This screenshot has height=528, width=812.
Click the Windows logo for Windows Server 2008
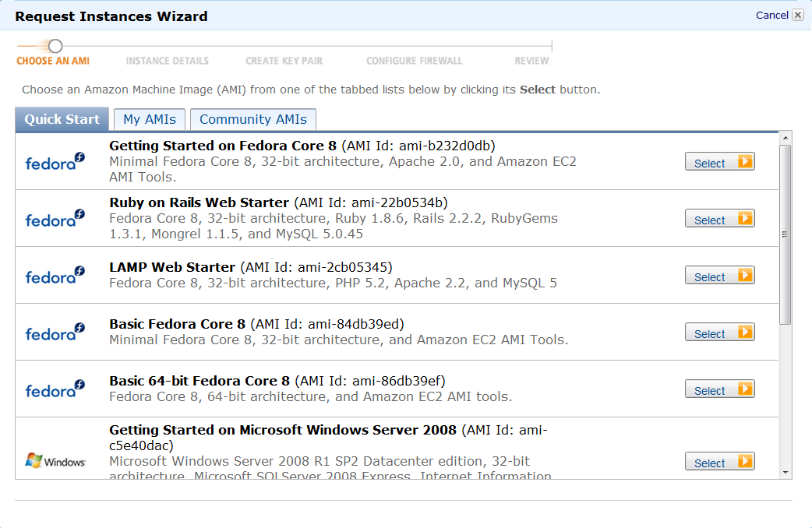(x=55, y=461)
